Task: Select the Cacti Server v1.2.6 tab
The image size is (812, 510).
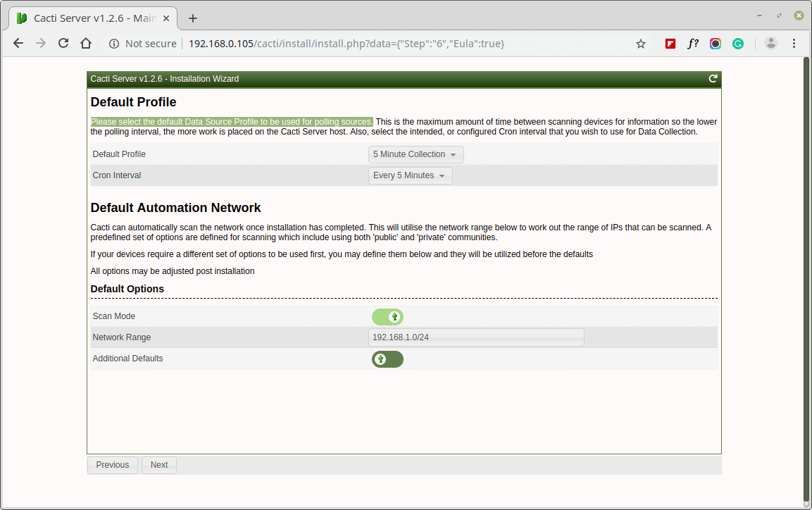Action: coord(93,18)
